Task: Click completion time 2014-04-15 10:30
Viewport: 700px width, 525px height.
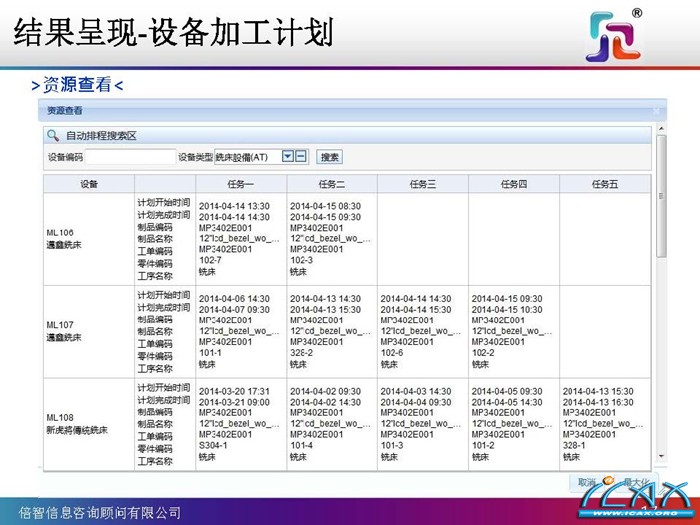Action: [507, 309]
